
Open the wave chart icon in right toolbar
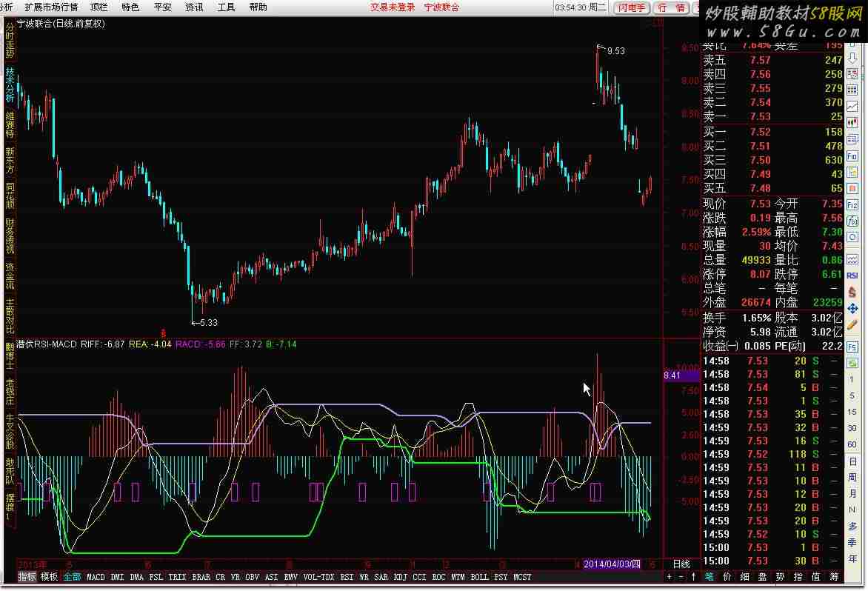[852, 259]
